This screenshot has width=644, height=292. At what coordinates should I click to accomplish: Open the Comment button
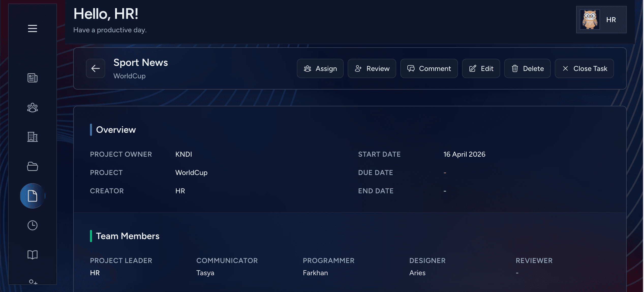[429, 68]
